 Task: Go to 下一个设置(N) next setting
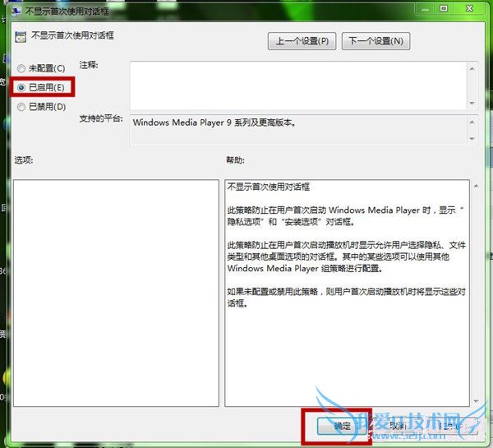tap(376, 41)
